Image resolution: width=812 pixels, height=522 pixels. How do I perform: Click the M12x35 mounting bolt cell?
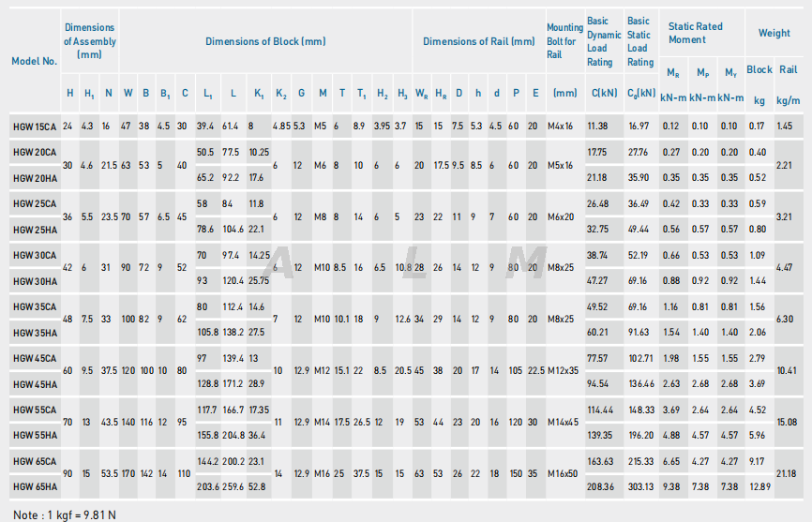click(x=564, y=370)
